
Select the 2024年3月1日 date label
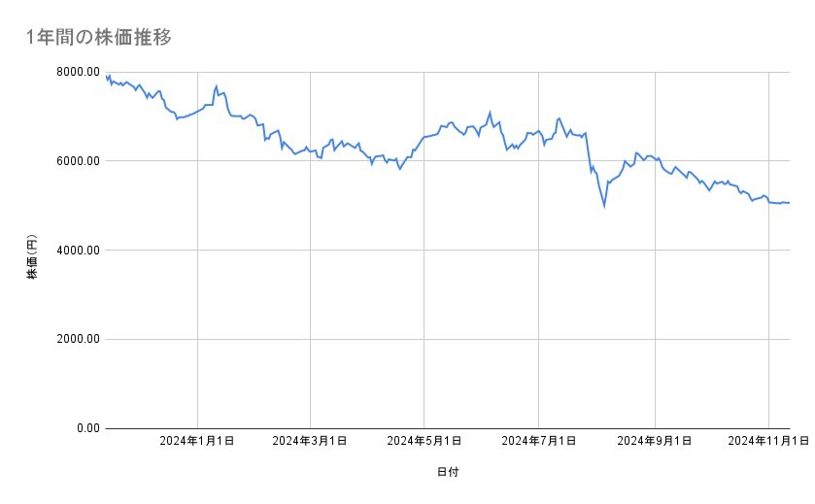click(310, 442)
